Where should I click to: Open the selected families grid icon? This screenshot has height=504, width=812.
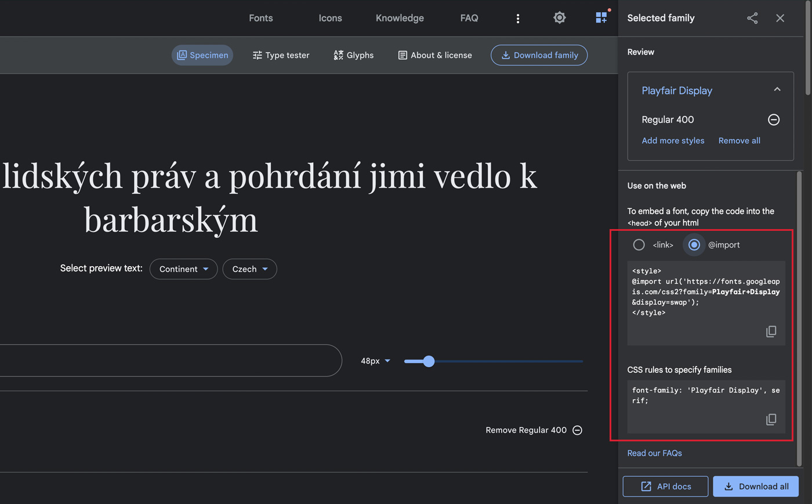click(x=601, y=17)
